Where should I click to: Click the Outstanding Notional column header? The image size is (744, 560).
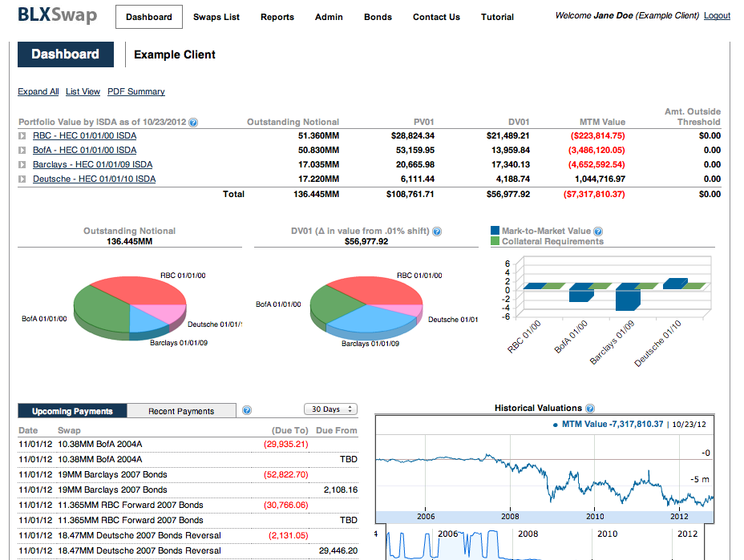[x=293, y=122]
